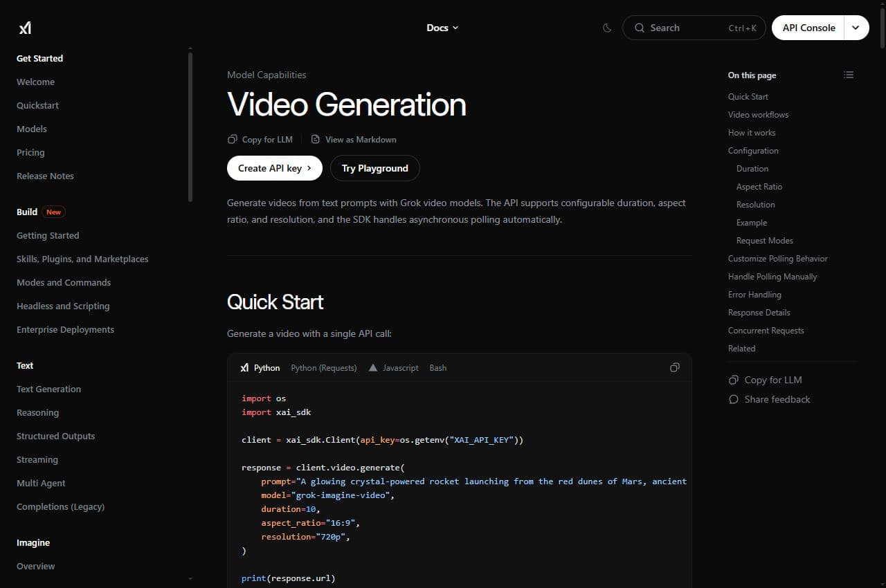Open Welcome in left sidebar
The image size is (886, 588).
click(x=35, y=82)
